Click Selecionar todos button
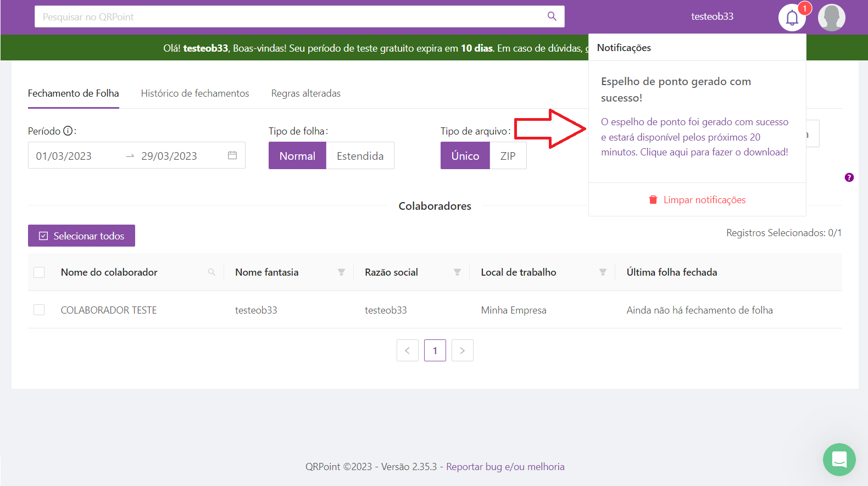 (x=81, y=236)
